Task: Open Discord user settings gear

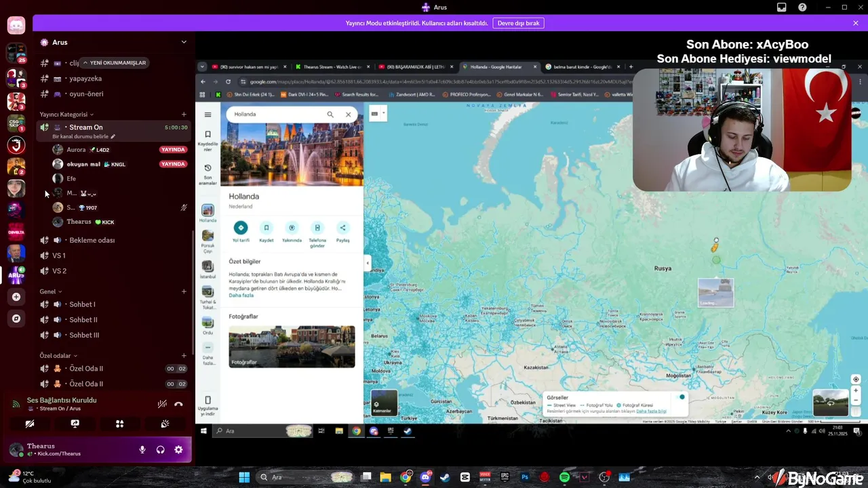Action: (178, 449)
